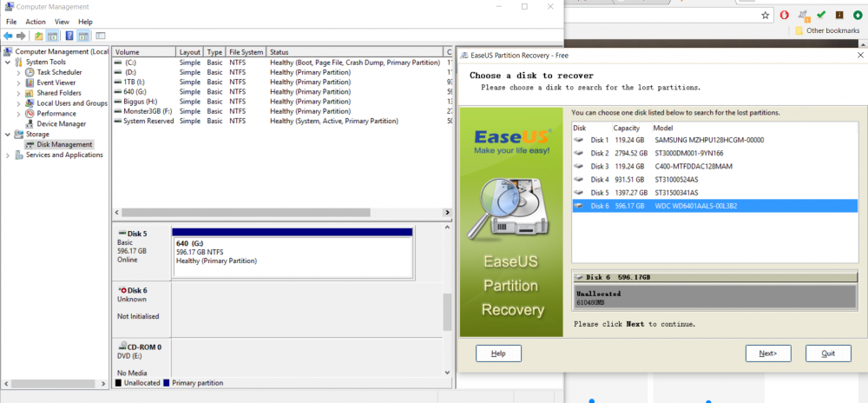
Task: Expand the Local Users and Groups node
Action: click(x=18, y=103)
